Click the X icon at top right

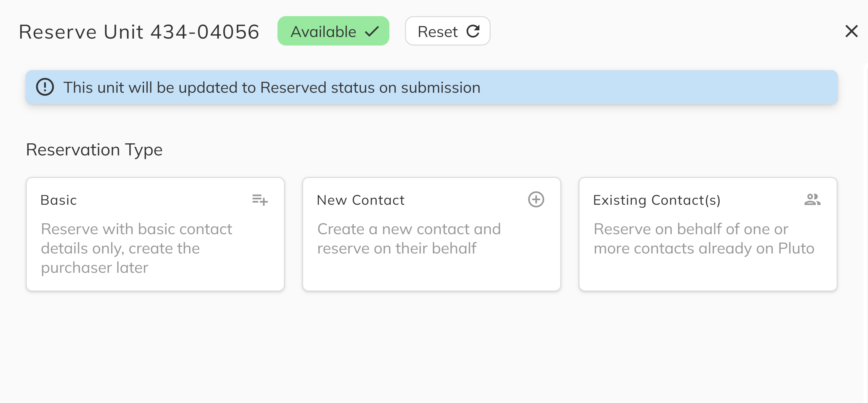(x=851, y=31)
